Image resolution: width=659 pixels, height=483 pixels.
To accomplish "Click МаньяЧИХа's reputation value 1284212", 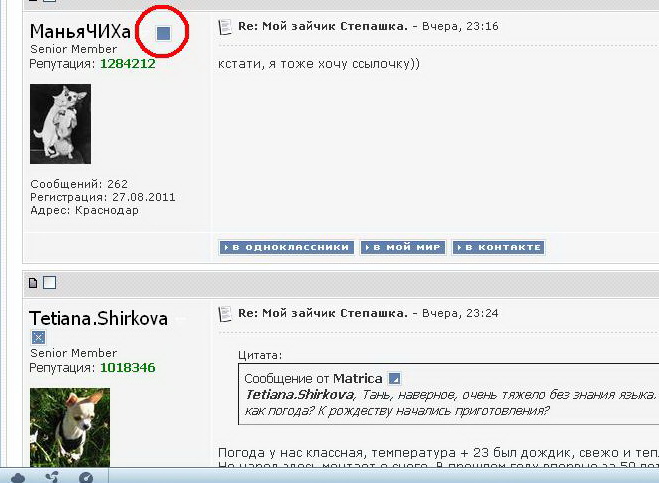I will [x=127, y=63].
